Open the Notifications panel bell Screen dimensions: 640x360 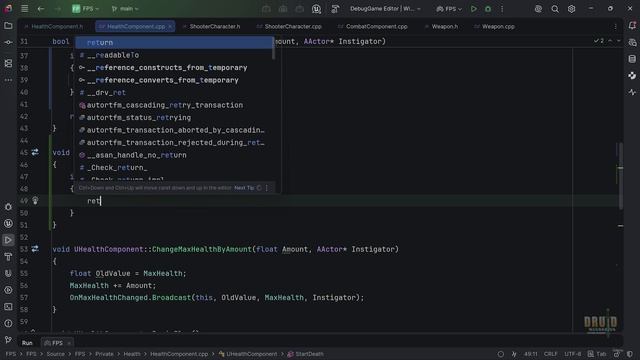pos(632,26)
